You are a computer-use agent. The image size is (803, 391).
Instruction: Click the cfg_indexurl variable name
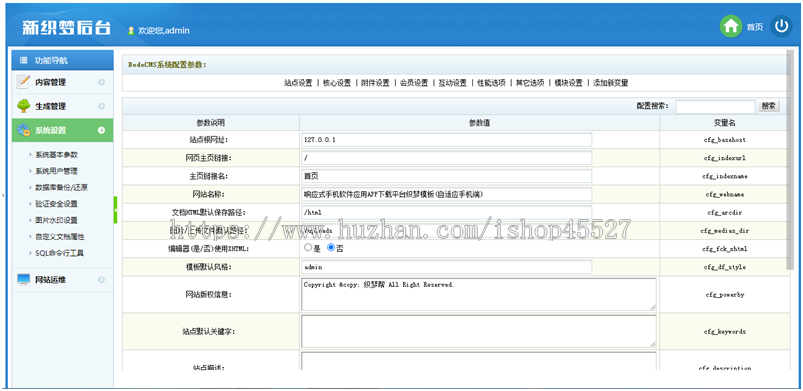(725, 158)
